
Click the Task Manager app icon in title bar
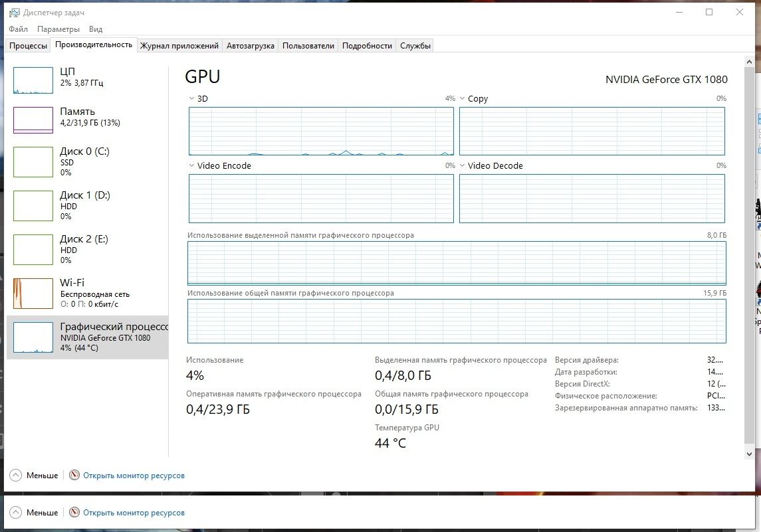click(x=14, y=13)
